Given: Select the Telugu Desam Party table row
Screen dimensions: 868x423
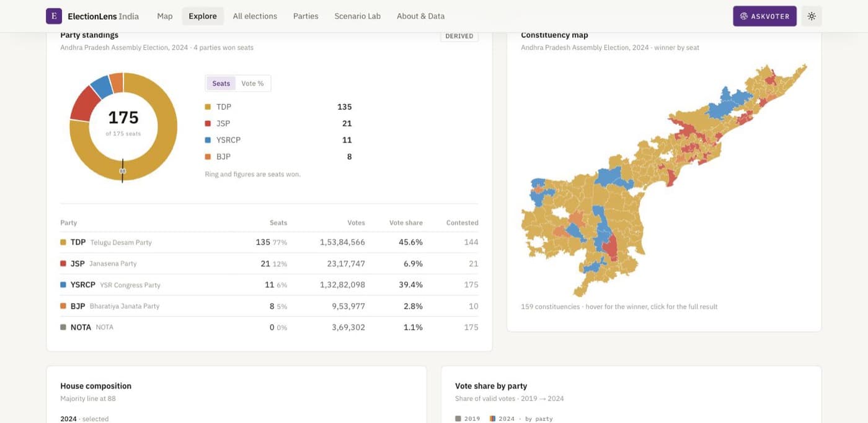Looking at the screenshot, I should click(269, 242).
